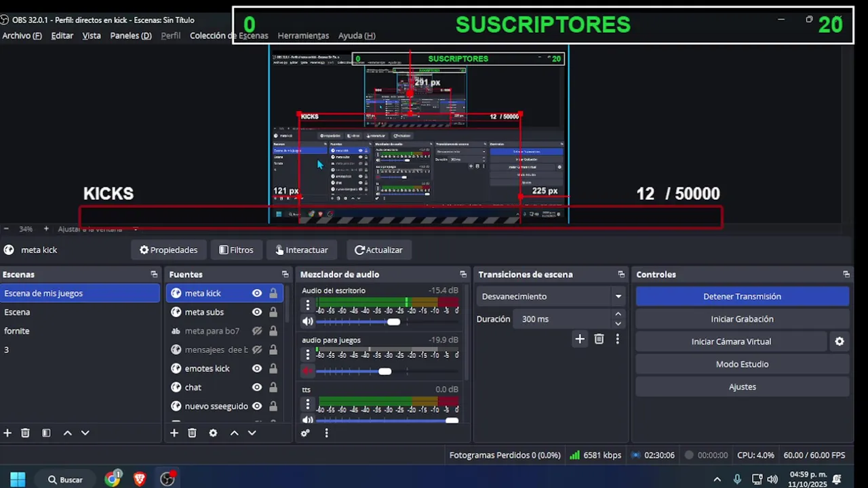Decrease transition duration with down arrow

(618, 323)
